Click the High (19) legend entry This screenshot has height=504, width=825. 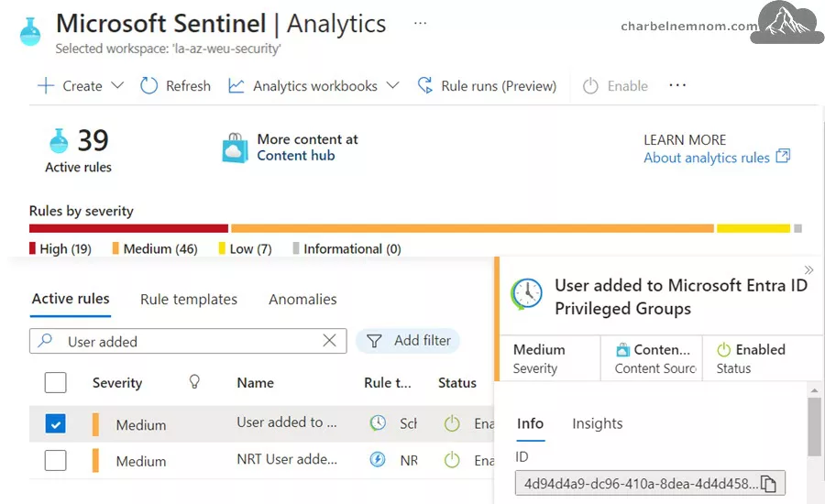[60, 249]
